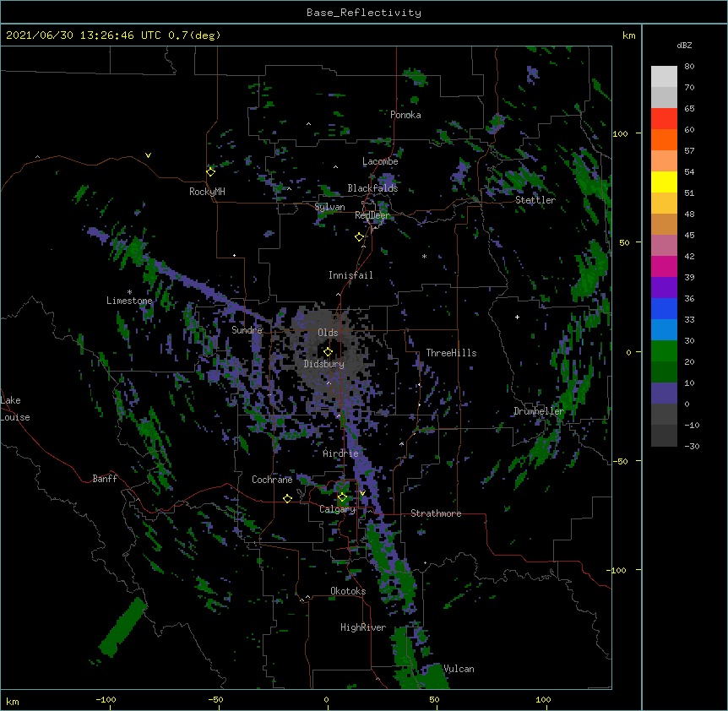Select the yellow diamond marker south of RedDeer
728x711 pixels.
(359, 237)
